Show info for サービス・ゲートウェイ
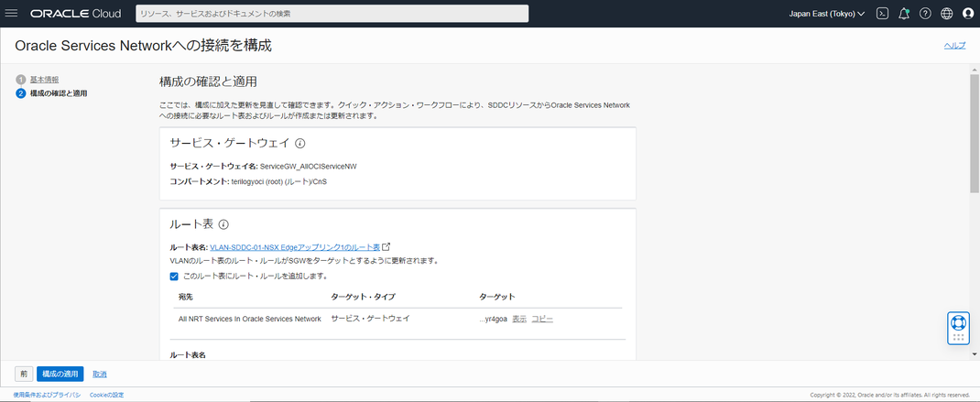 coord(300,143)
